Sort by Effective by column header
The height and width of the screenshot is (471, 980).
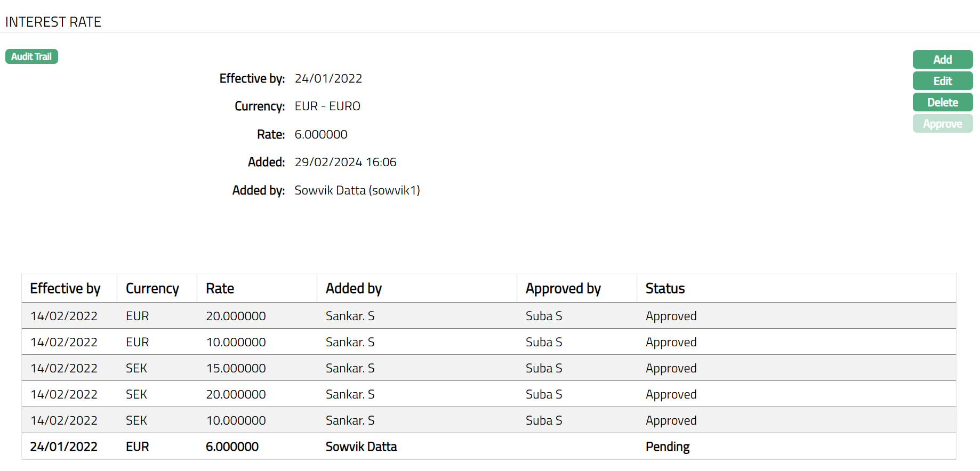(x=65, y=288)
